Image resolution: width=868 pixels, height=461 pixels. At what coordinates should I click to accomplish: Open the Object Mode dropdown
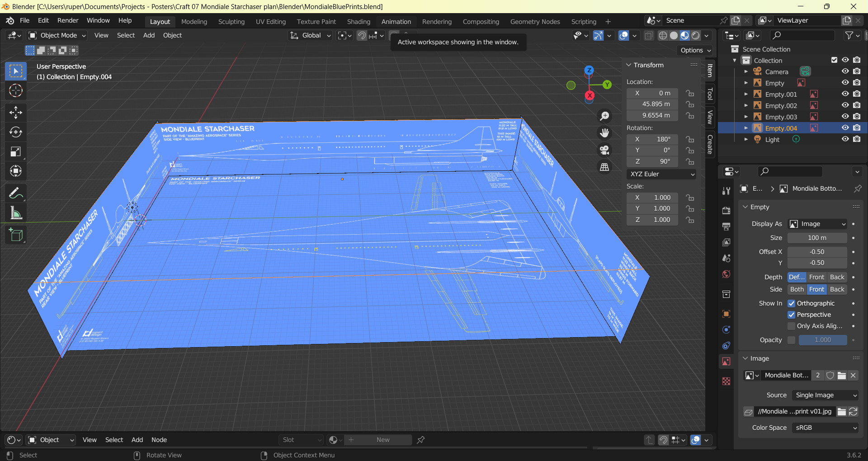click(57, 35)
